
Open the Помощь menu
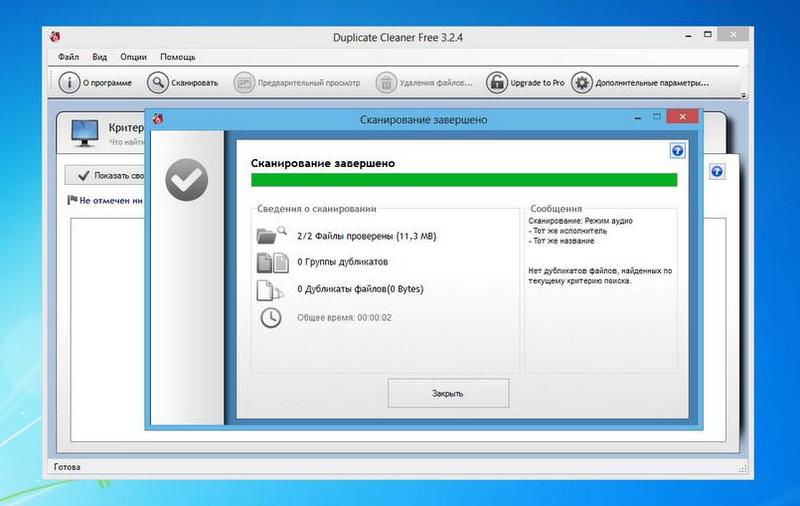178,57
